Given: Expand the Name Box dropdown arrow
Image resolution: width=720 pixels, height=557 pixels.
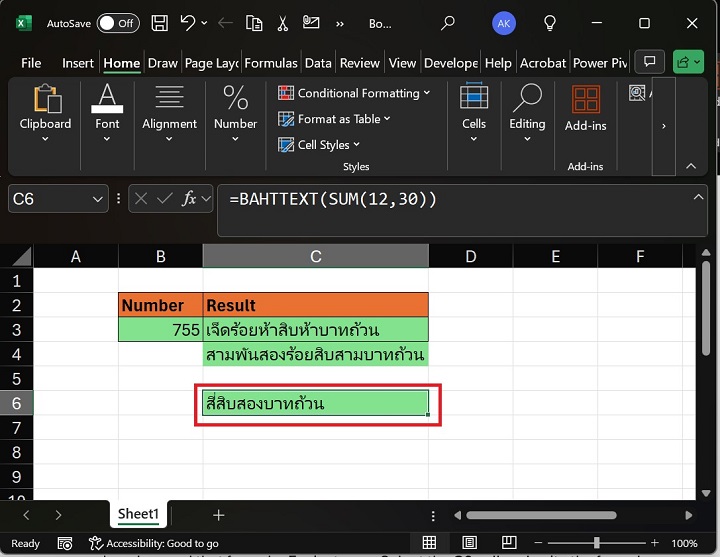Looking at the screenshot, I should 97,199.
